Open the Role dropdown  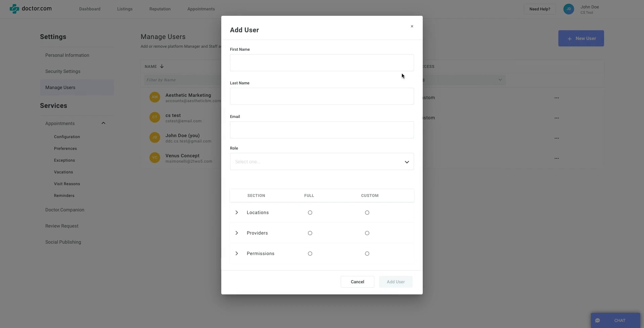(322, 162)
